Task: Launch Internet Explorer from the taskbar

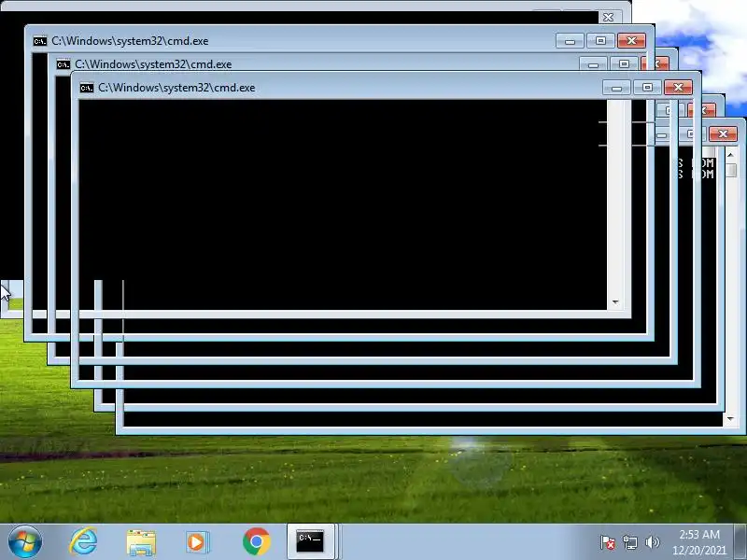Action: (83, 542)
